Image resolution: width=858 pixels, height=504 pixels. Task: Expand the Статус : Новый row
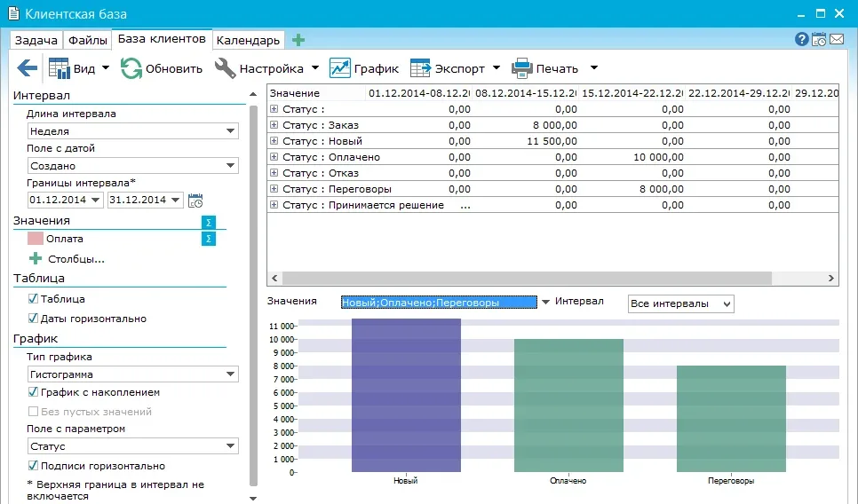(x=274, y=140)
